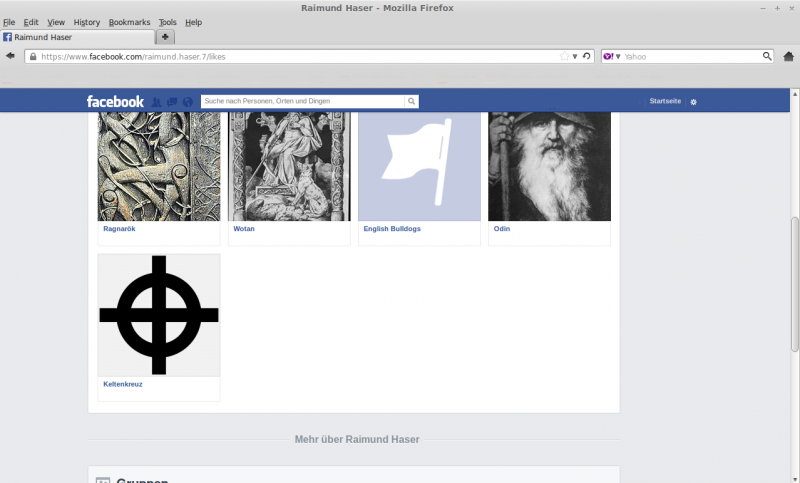Minimize the Firefox window
Screen dimensions: 800x483
coord(763,8)
